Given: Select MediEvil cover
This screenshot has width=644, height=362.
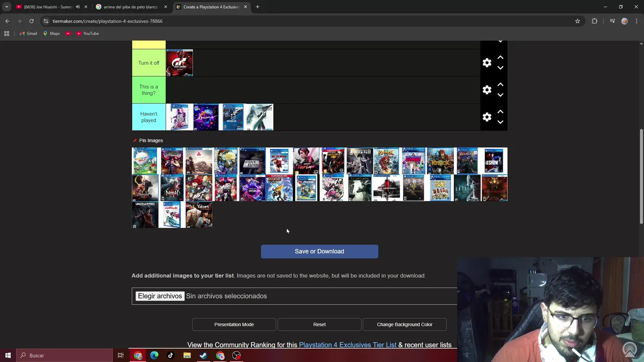Looking at the screenshot, I should (x=467, y=161).
